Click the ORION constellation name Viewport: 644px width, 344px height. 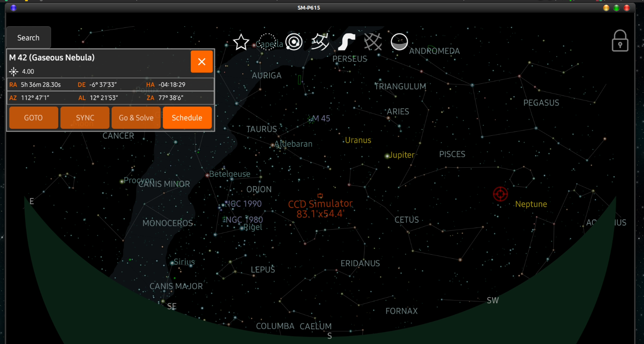click(259, 189)
